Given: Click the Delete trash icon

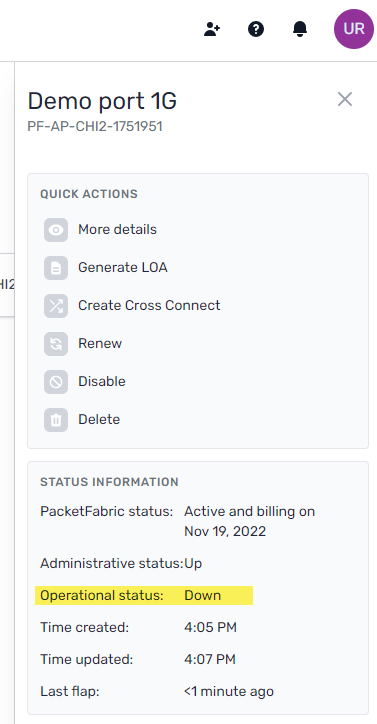Looking at the screenshot, I should 56,420.
